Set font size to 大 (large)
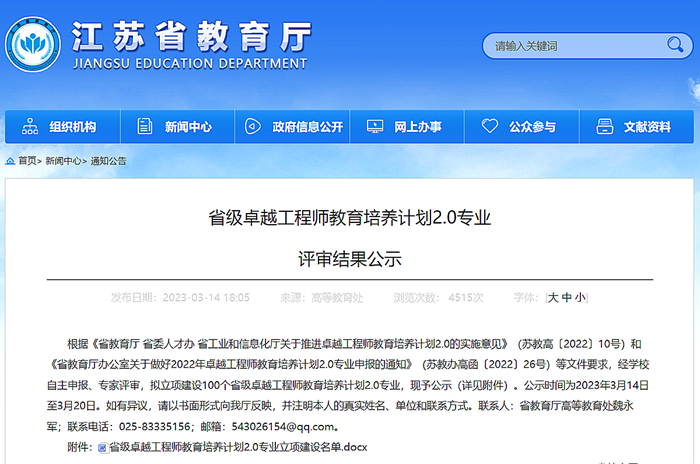 (x=553, y=297)
